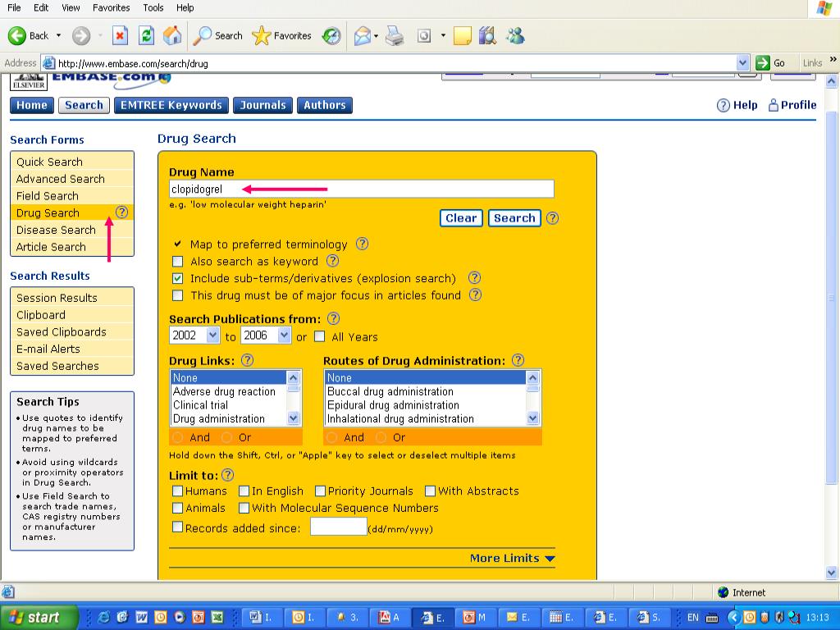840x630 pixels.
Task: Click the Mail envelope toolbar icon
Action: pyautogui.click(x=362, y=36)
